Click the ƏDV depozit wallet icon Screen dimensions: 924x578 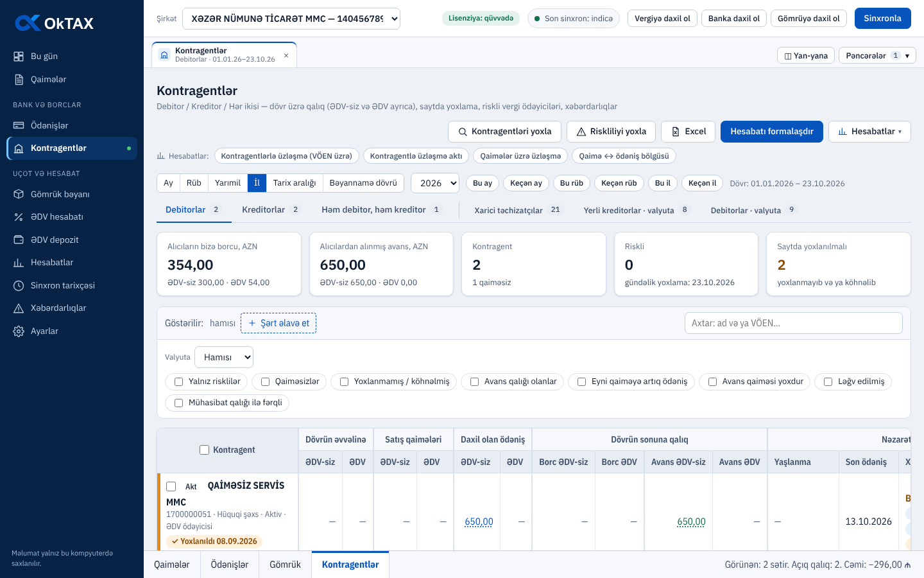click(x=19, y=240)
